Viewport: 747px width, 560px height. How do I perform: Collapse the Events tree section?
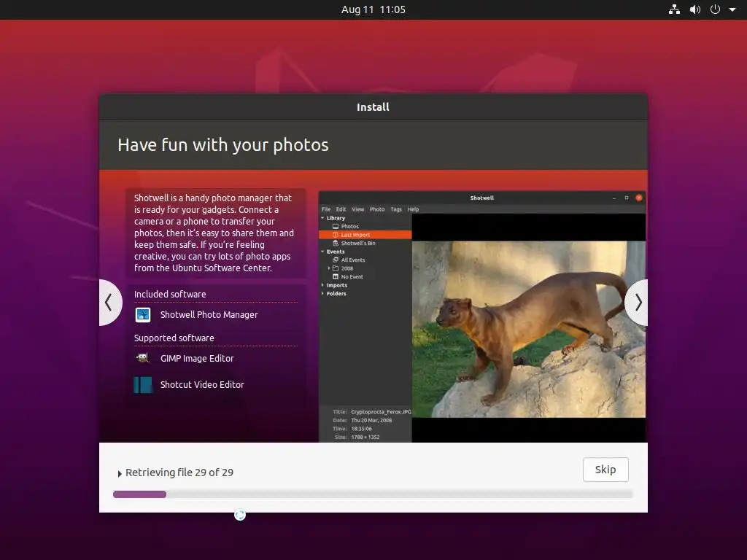(x=322, y=252)
